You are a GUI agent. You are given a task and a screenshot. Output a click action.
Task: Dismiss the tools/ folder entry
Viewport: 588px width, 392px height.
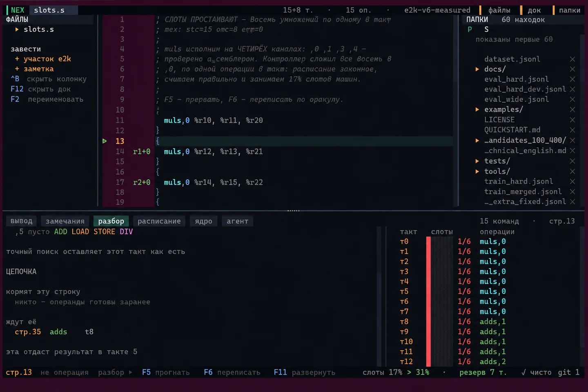pos(572,171)
